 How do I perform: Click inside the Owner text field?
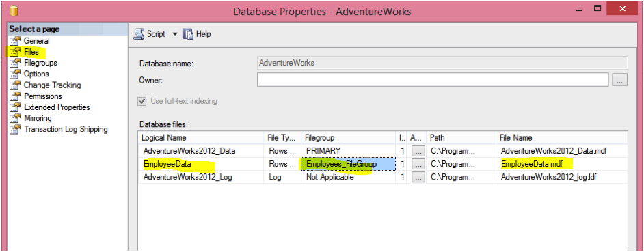(x=433, y=80)
